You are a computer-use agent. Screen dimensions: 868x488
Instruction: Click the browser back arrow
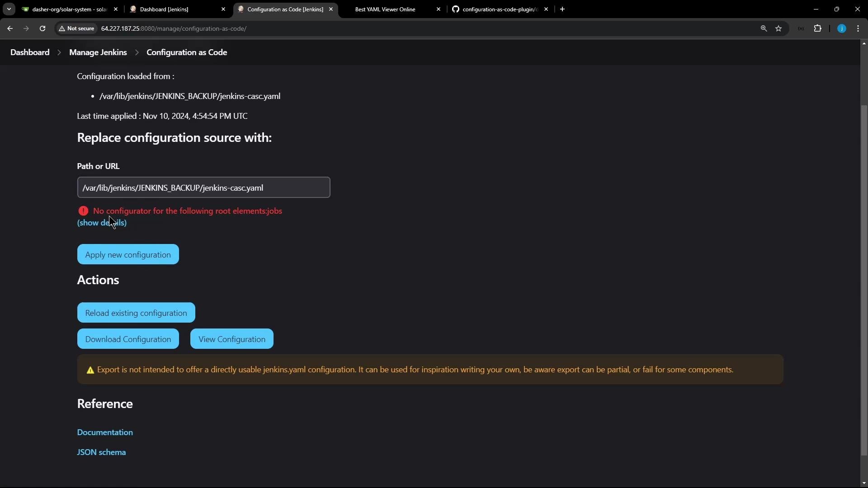[10, 28]
